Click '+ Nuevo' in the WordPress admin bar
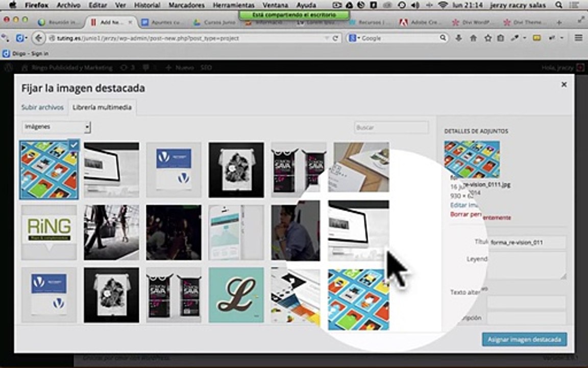 [180, 67]
